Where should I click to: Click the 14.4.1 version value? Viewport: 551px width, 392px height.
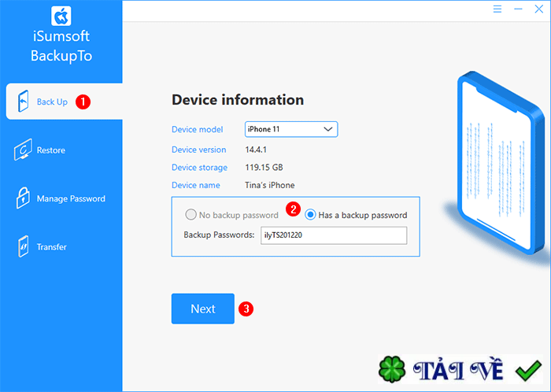256,150
